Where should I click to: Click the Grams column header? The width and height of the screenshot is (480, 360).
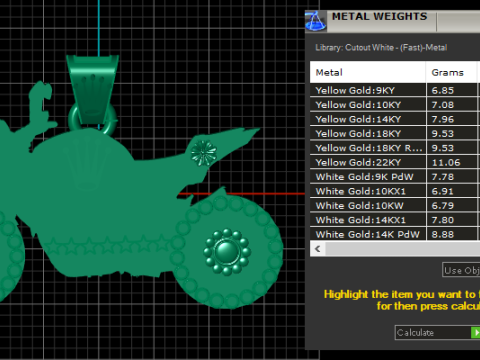coord(452,72)
